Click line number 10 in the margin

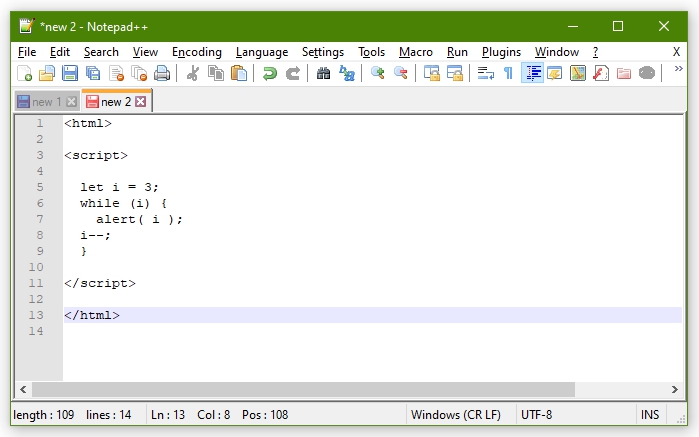[x=36, y=267]
